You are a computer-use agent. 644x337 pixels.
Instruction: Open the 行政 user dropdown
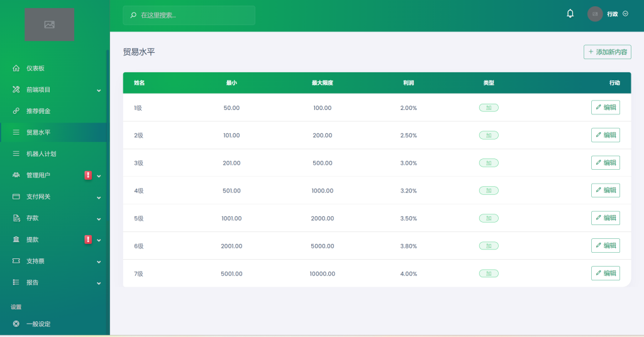point(617,14)
